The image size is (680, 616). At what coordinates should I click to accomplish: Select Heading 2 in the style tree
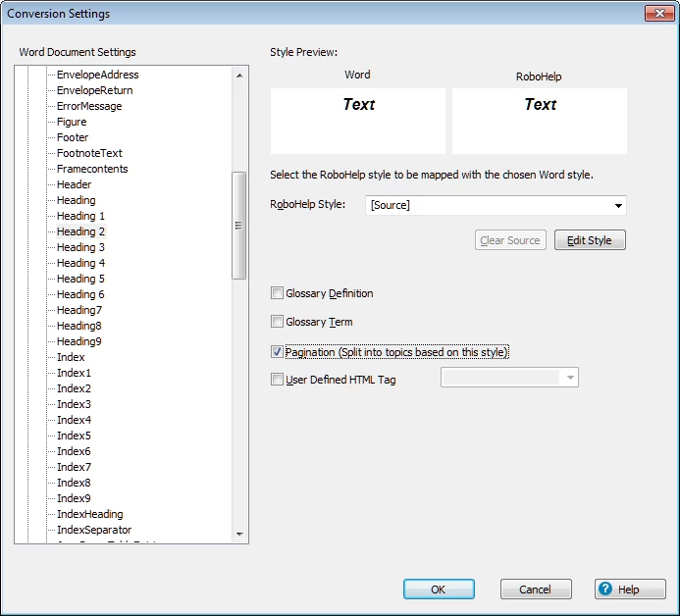click(80, 231)
